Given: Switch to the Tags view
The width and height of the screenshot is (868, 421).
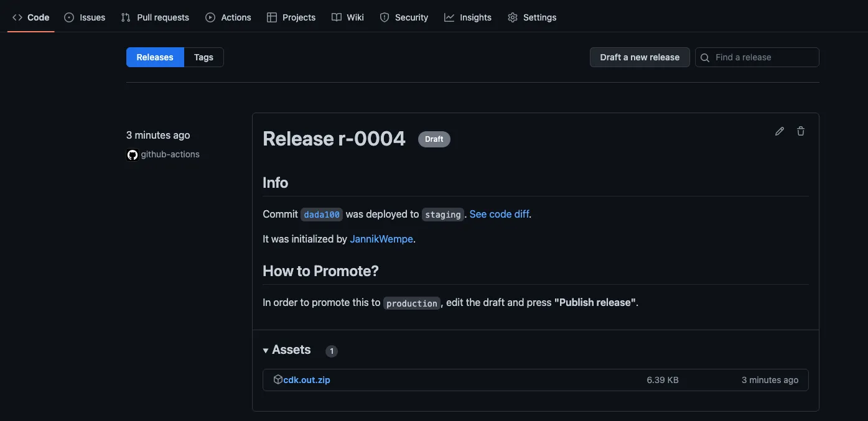Looking at the screenshot, I should pos(203,57).
